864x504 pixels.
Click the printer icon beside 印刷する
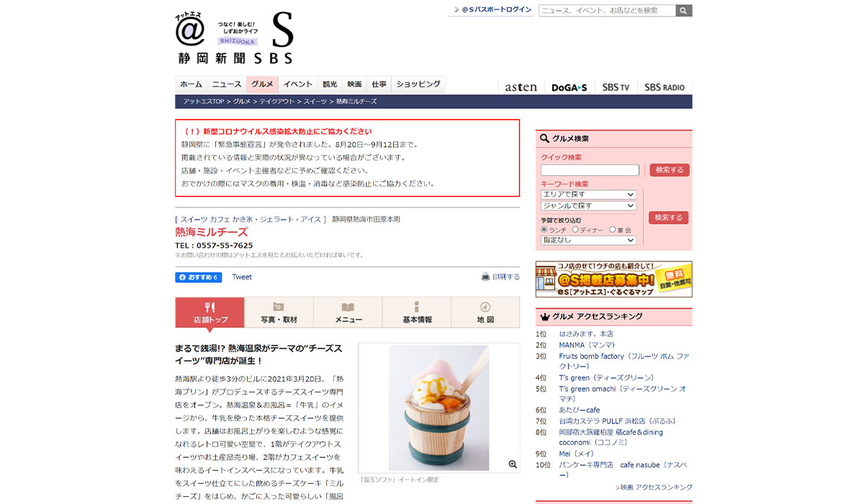click(x=486, y=276)
